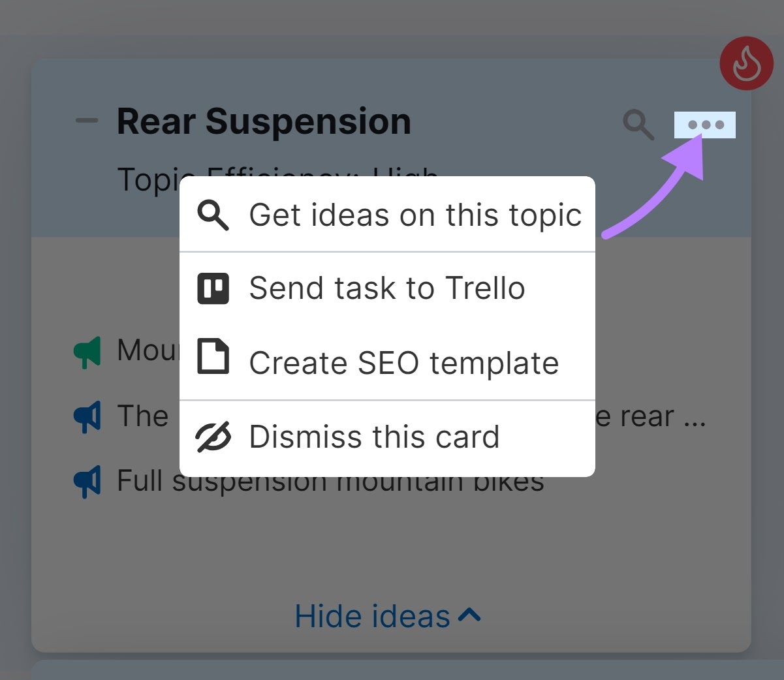Click the magnifier icon beside Rear Suspension
This screenshot has height=680, width=784.
[x=638, y=125]
